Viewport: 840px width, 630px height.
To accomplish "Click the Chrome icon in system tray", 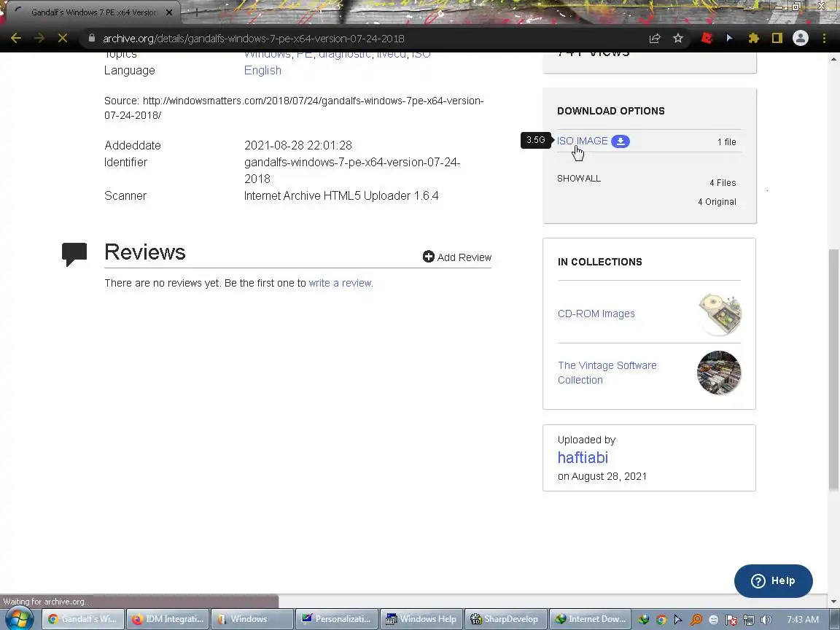I will [661, 619].
